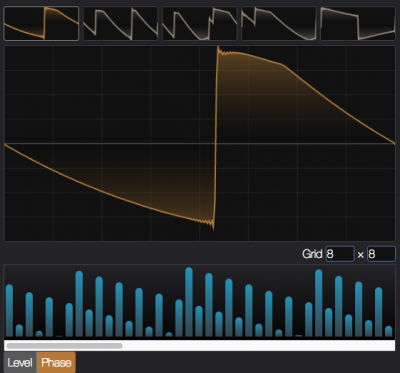The width and height of the screenshot is (400, 373).
Task: Click the horizontal scrollbar thumb under harmonics
Action: [64, 346]
